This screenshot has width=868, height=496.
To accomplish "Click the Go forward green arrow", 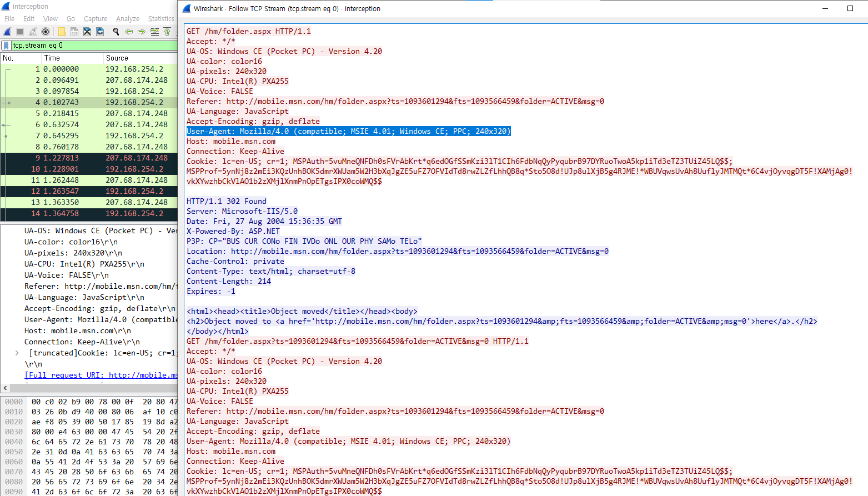I will tap(142, 32).
